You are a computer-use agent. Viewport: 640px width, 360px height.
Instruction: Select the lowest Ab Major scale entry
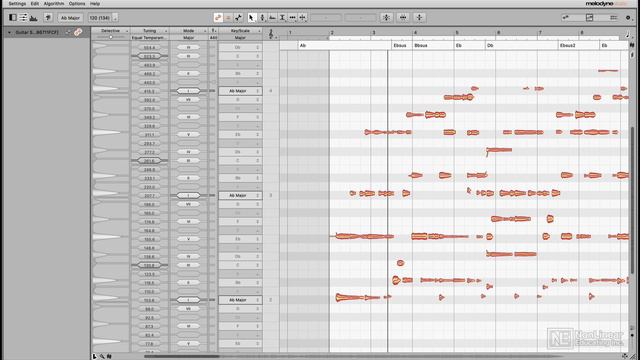[x=240, y=300]
